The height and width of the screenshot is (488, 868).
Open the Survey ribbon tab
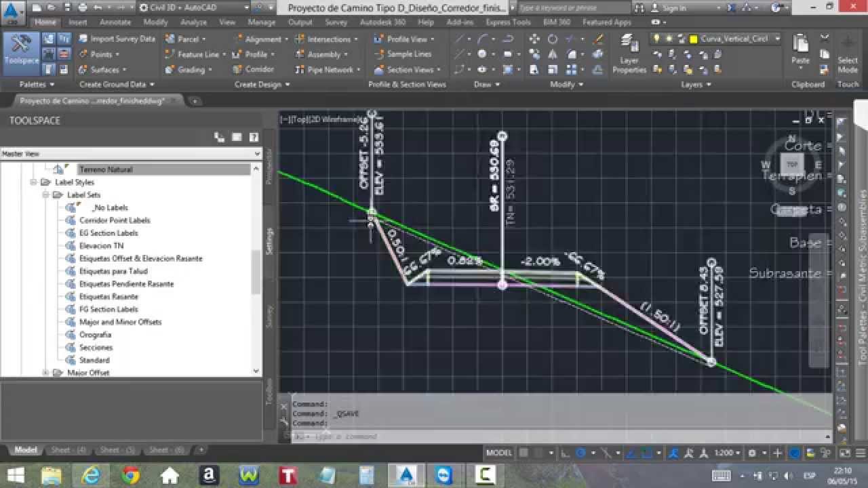tap(336, 22)
